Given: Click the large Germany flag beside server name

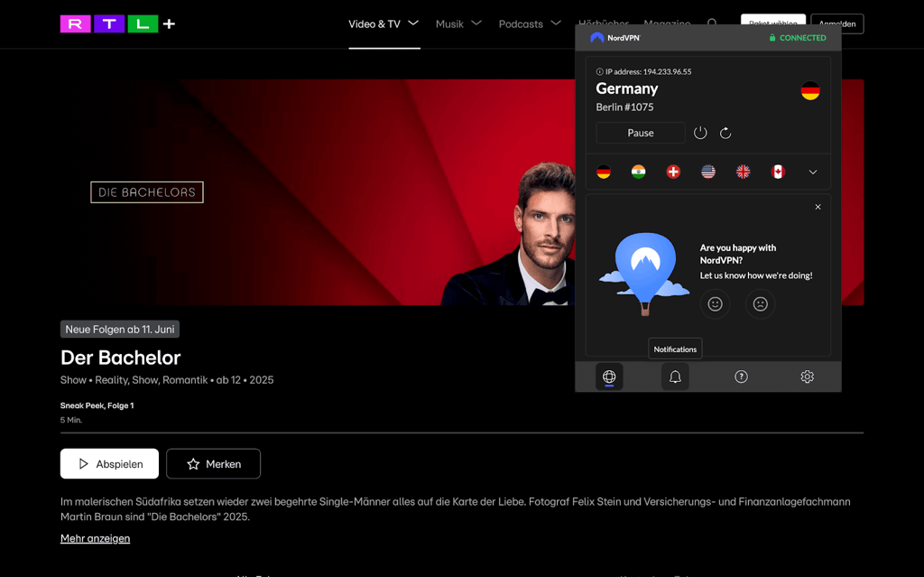Looking at the screenshot, I should click(810, 91).
